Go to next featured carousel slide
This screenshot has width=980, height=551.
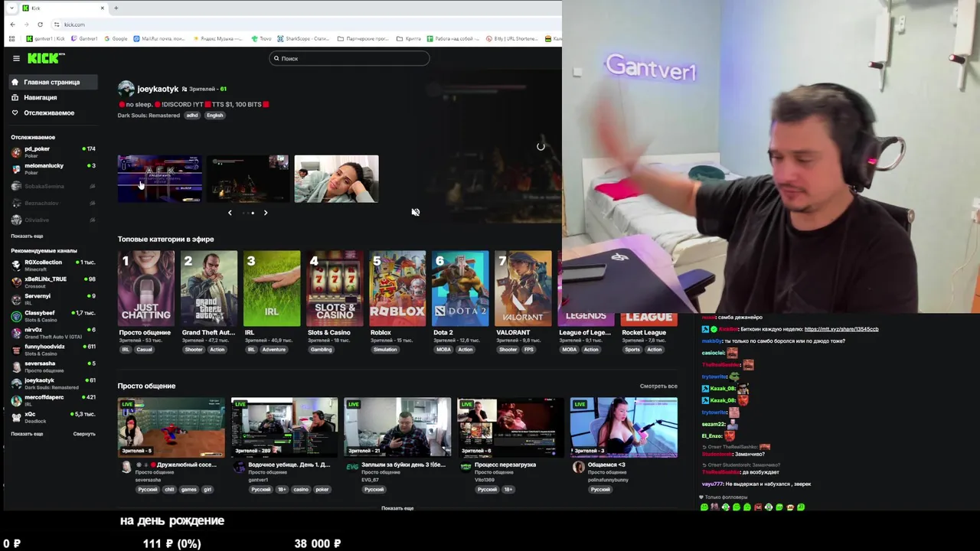click(x=266, y=213)
